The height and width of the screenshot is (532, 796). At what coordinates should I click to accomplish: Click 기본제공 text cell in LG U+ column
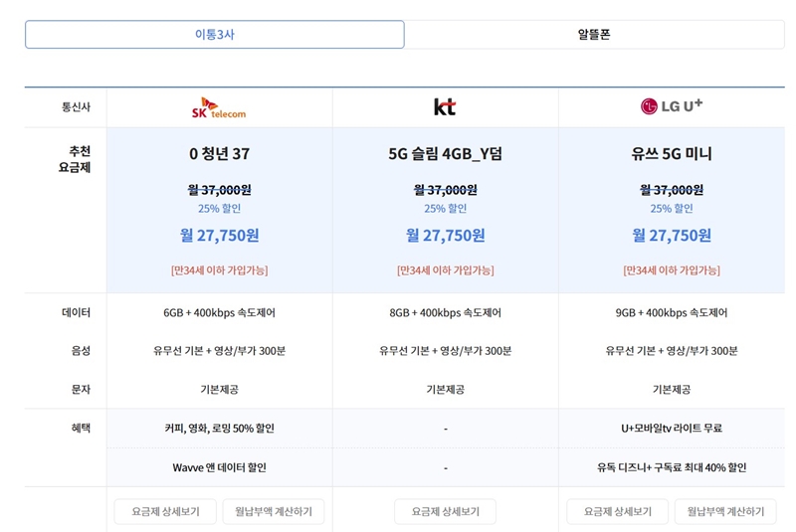tap(671, 390)
